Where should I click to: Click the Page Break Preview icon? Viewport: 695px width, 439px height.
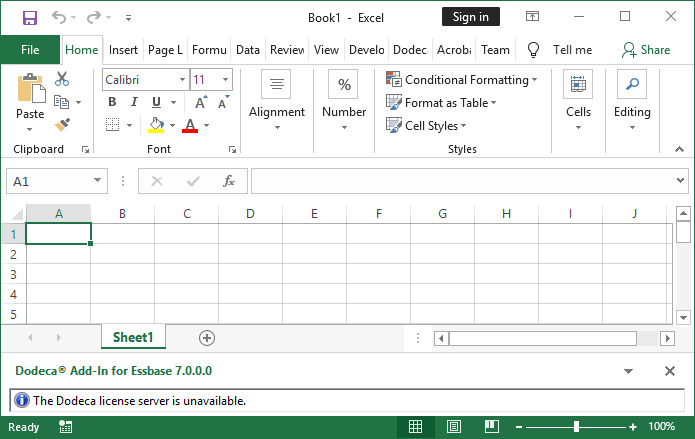492,427
